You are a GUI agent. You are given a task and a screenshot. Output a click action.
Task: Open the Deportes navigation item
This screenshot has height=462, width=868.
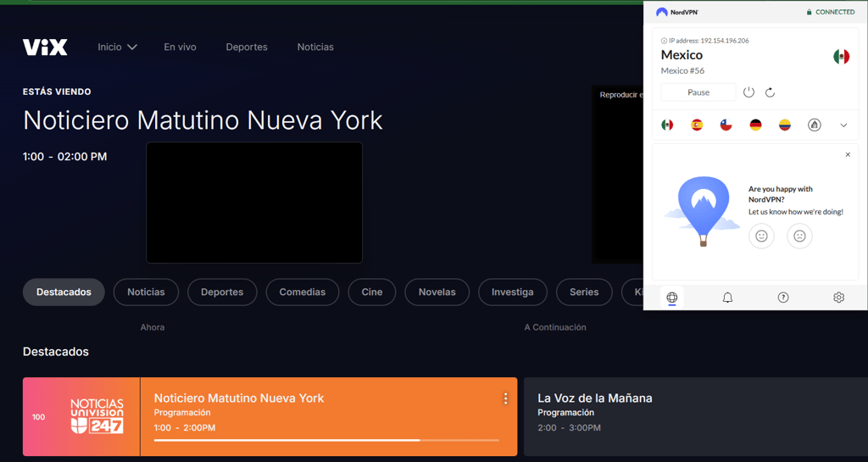[247, 47]
